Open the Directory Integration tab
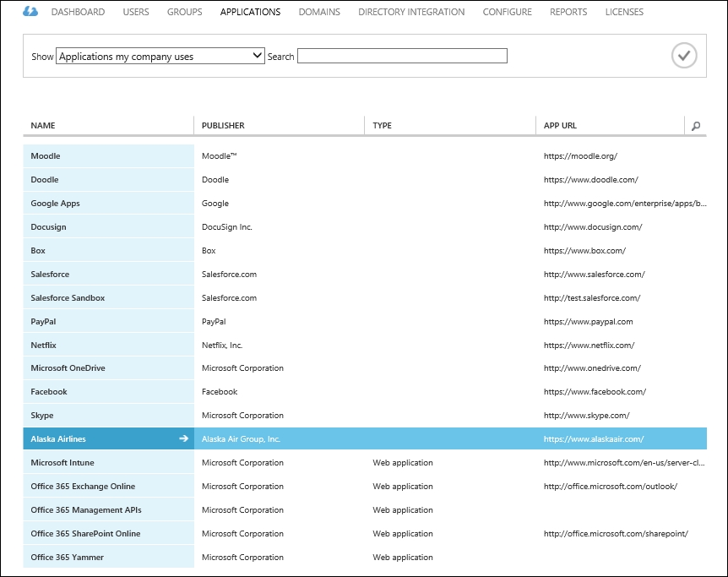Image resolution: width=728 pixels, height=577 pixels. [x=411, y=12]
